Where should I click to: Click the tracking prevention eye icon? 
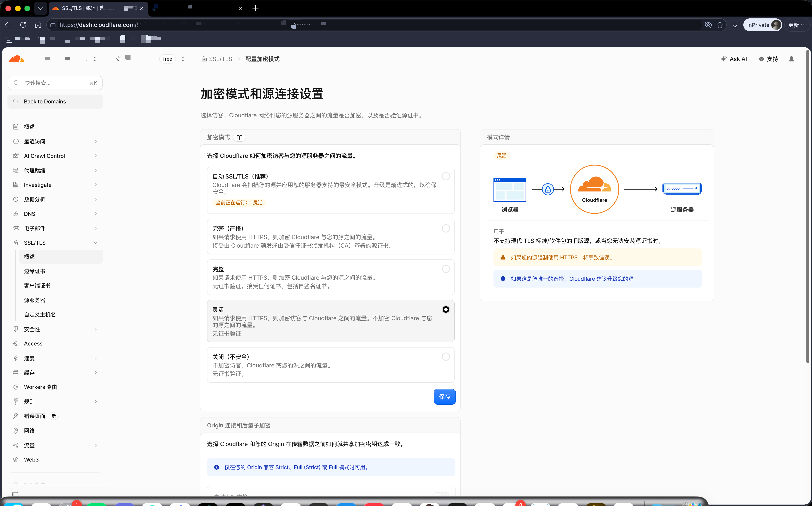(708, 25)
